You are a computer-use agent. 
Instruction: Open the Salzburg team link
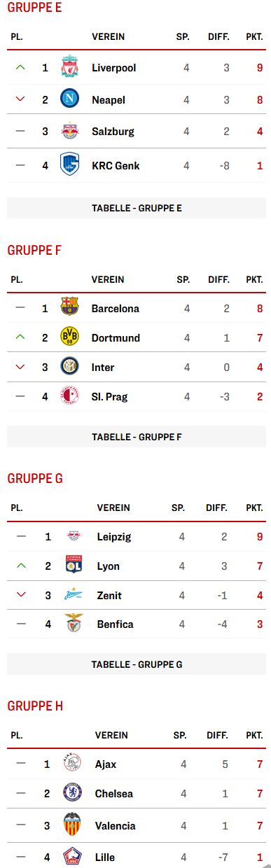tap(113, 132)
